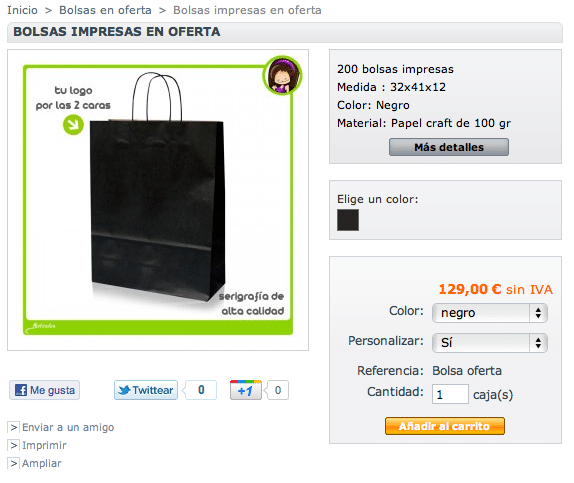Open the Imprimir link

click(44, 445)
